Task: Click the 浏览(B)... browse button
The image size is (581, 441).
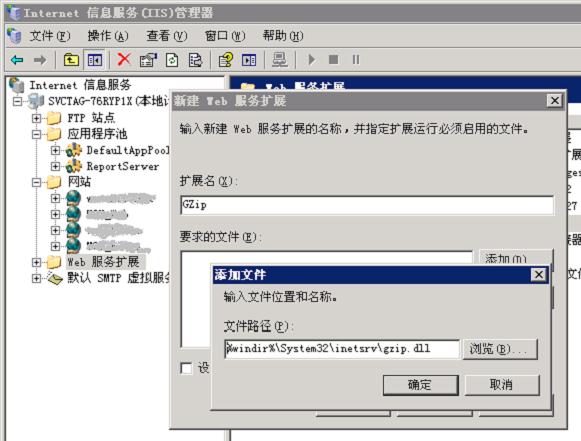Action: click(500, 349)
